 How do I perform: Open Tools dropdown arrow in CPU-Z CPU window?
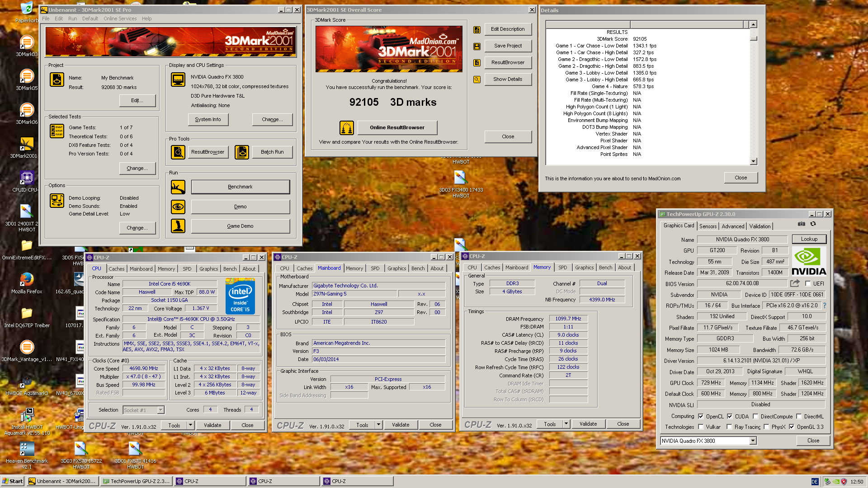(x=190, y=426)
